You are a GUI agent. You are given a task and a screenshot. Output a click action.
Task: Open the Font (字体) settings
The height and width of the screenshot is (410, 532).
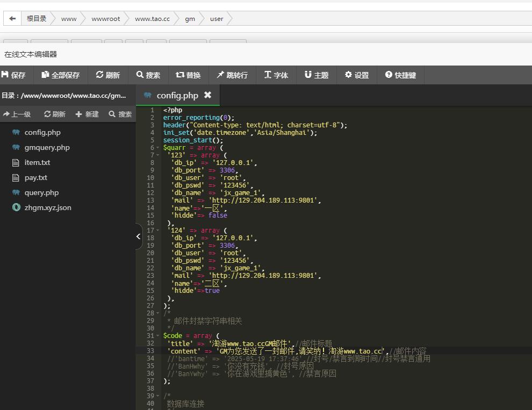pos(276,75)
